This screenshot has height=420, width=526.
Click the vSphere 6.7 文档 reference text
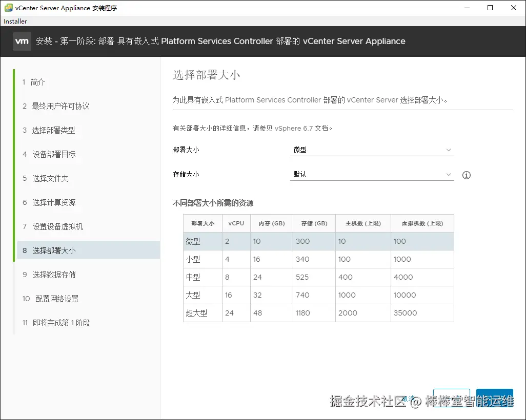tap(301, 129)
